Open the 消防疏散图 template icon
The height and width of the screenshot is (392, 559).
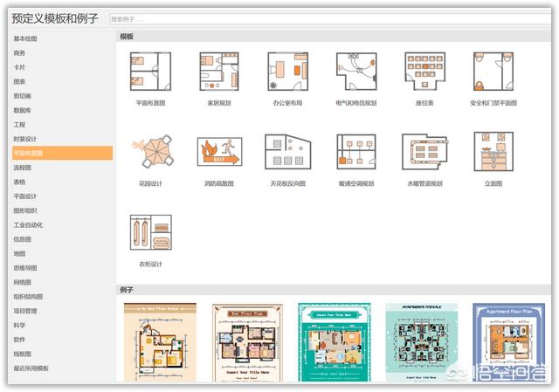pos(218,153)
